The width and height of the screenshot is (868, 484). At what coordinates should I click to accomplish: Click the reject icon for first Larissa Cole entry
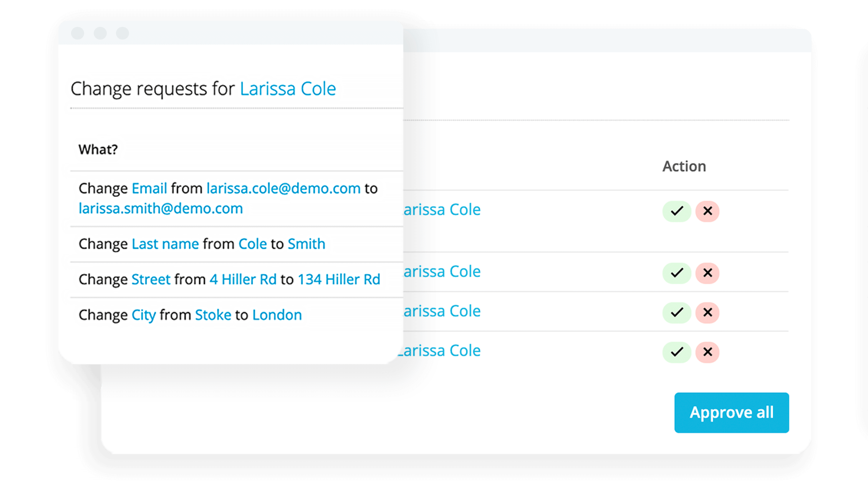[707, 211]
